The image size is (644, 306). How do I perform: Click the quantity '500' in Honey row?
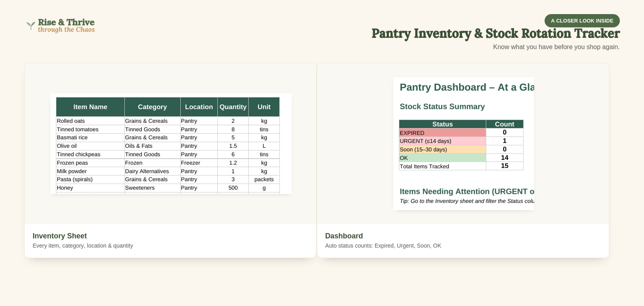[233, 188]
